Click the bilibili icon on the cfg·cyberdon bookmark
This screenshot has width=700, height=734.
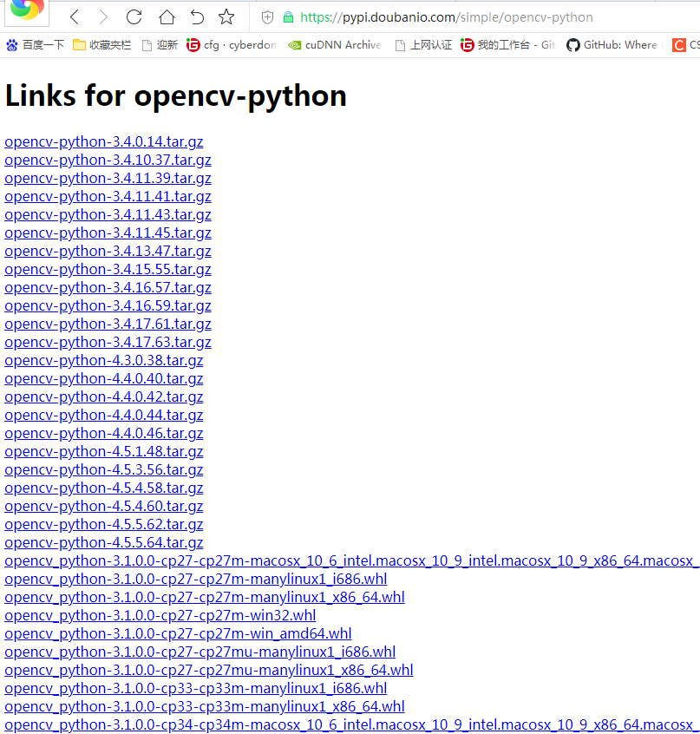click(193, 44)
